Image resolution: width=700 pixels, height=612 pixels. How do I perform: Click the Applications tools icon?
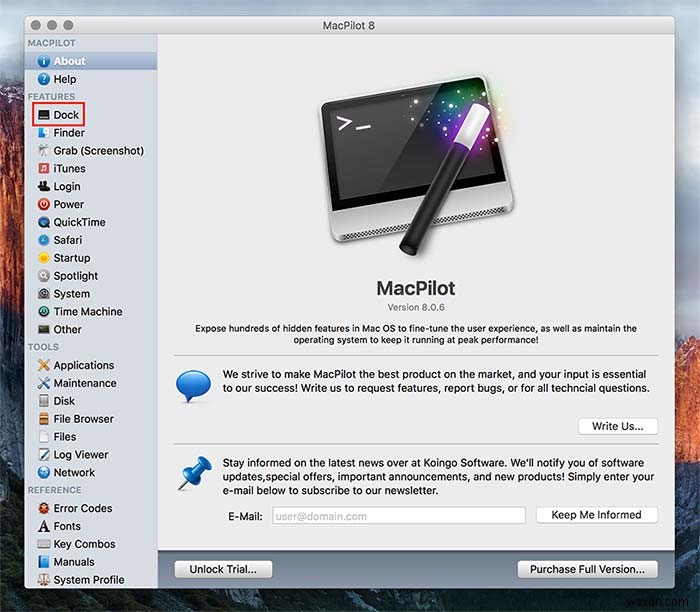(x=44, y=365)
